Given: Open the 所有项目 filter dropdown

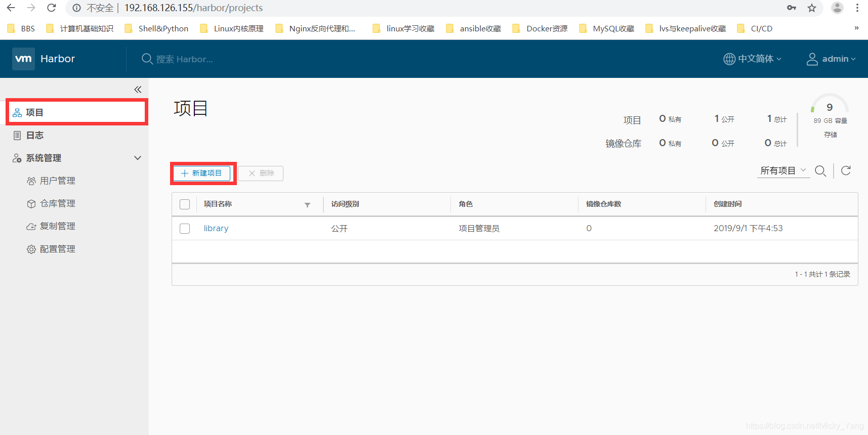Looking at the screenshot, I should tap(783, 170).
